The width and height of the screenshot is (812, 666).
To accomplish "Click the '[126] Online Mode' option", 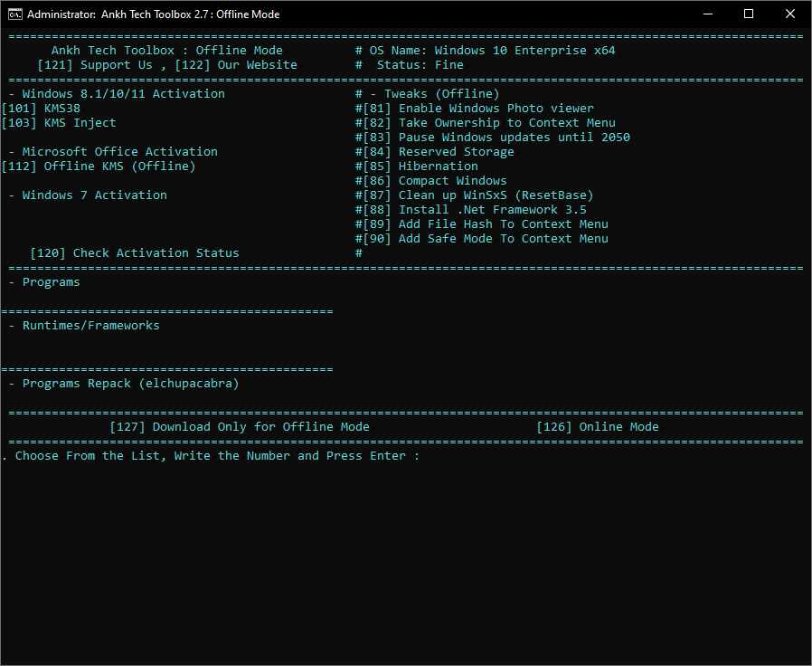I will click(598, 427).
